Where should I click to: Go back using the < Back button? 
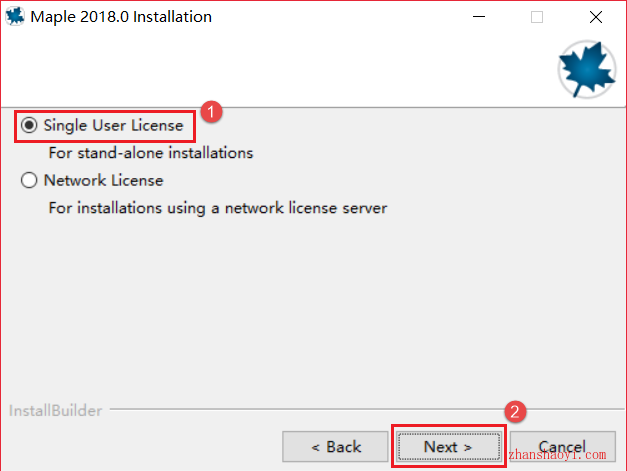(x=335, y=447)
